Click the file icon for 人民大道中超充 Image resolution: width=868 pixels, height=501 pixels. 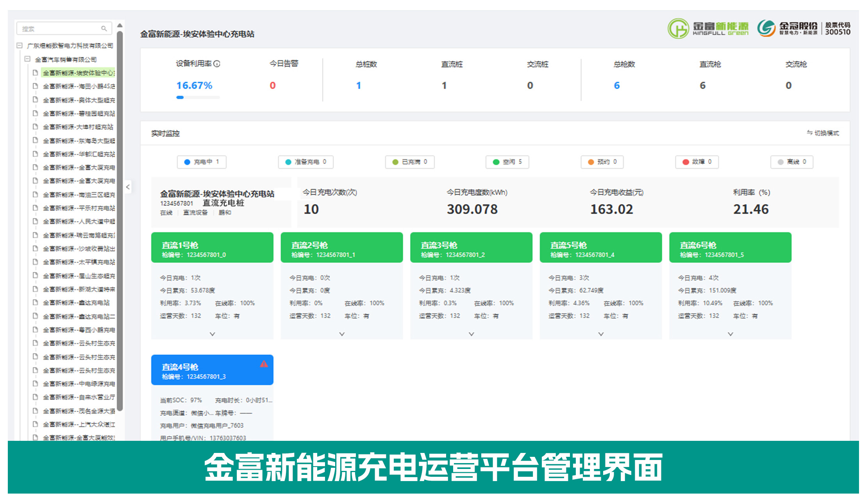click(35, 221)
